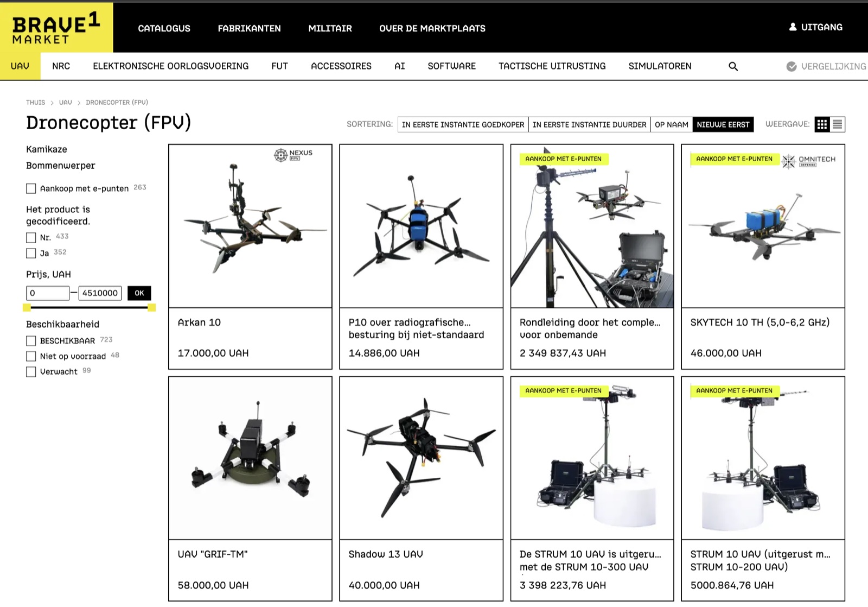Filter by Kamikaze subcategory
The width and height of the screenshot is (868, 607).
click(x=47, y=149)
